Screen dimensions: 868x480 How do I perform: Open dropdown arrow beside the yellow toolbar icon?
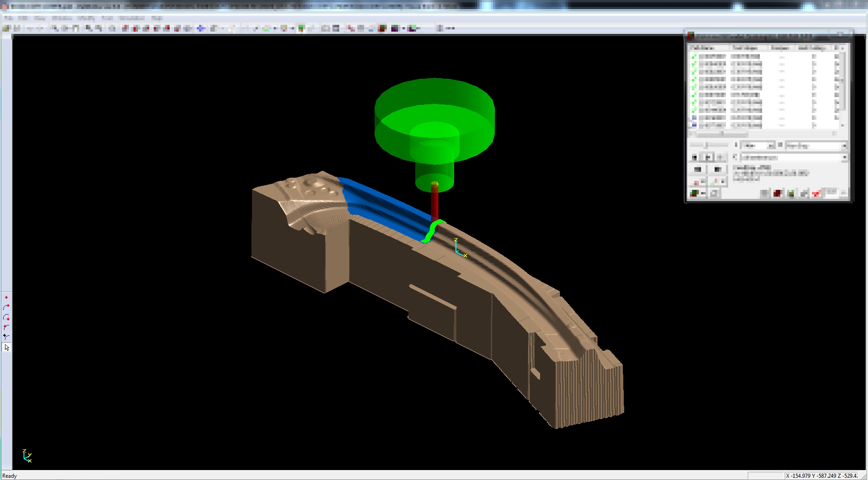(293, 28)
